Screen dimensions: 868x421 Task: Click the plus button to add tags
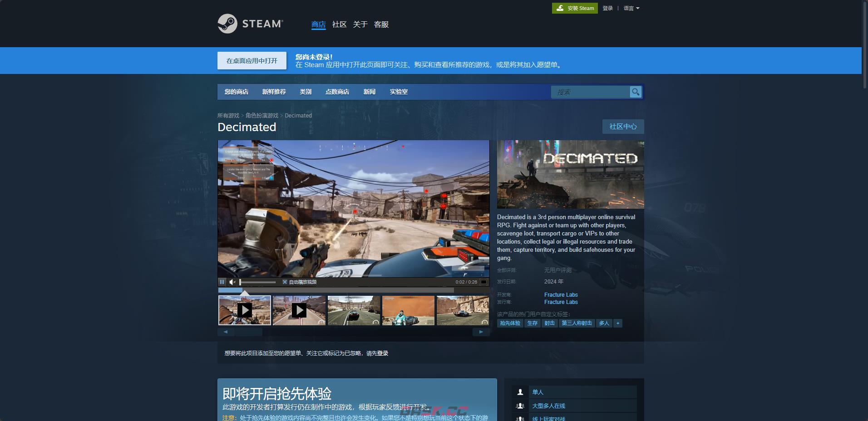pos(618,323)
